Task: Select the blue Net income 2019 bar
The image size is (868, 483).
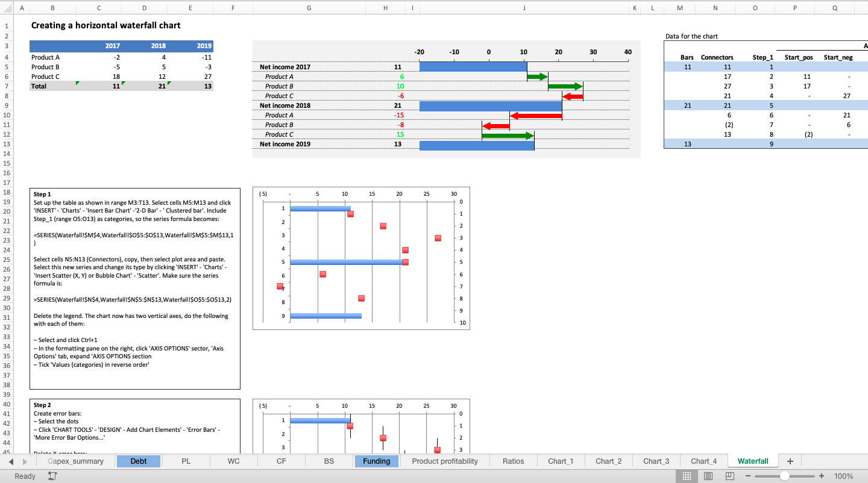Action: (477, 145)
